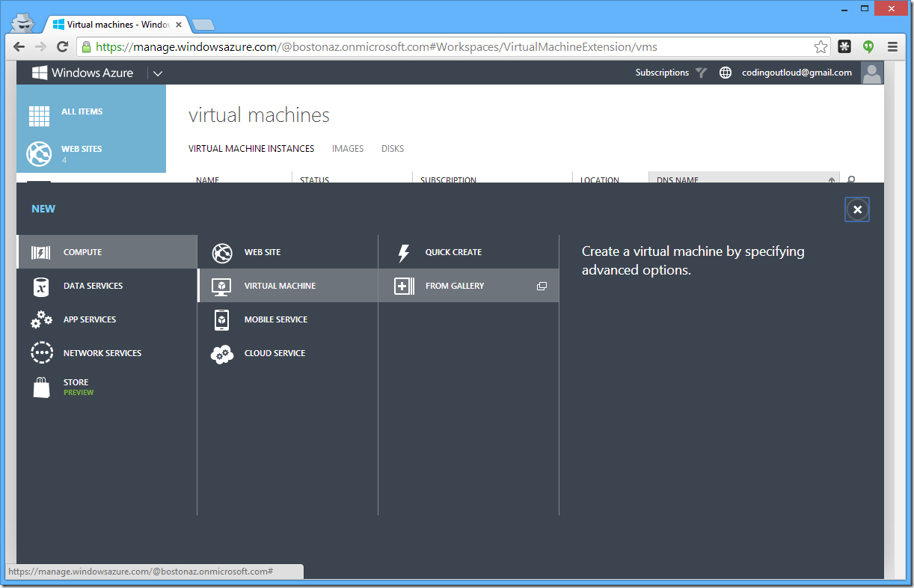This screenshot has height=588, width=914.
Task: Open the Subscriptions filter
Action: [670, 73]
